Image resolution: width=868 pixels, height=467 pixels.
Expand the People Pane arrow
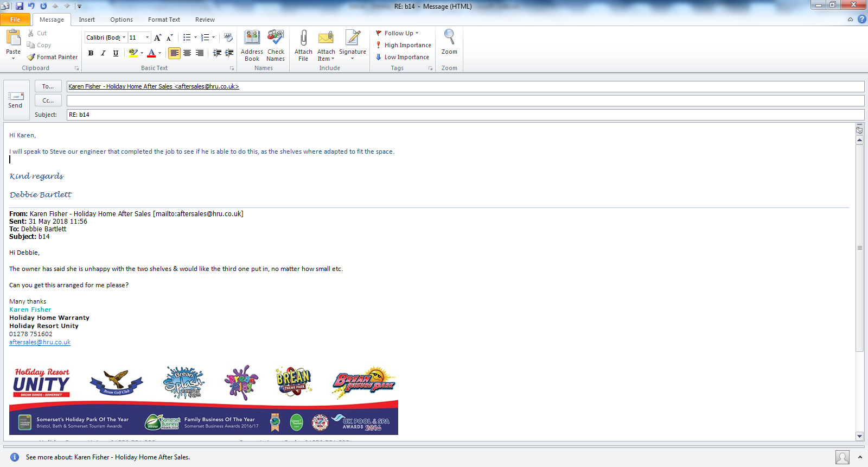pyautogui.click(x=860, y=457)
